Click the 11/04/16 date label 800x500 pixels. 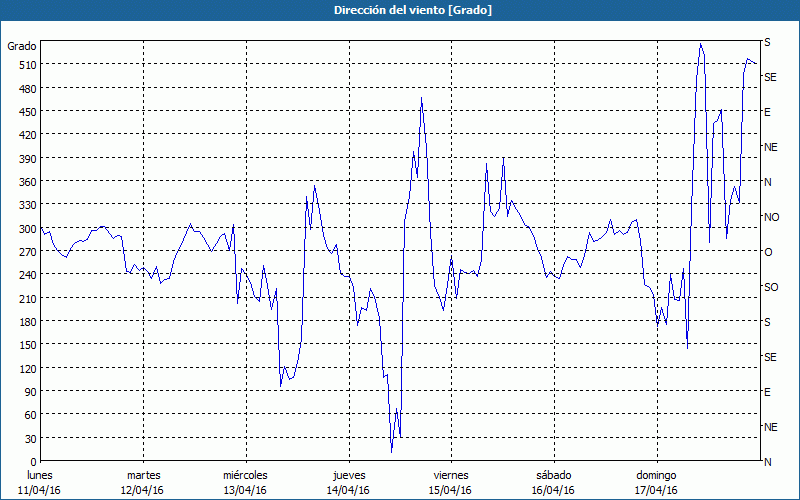click(40, 490)
